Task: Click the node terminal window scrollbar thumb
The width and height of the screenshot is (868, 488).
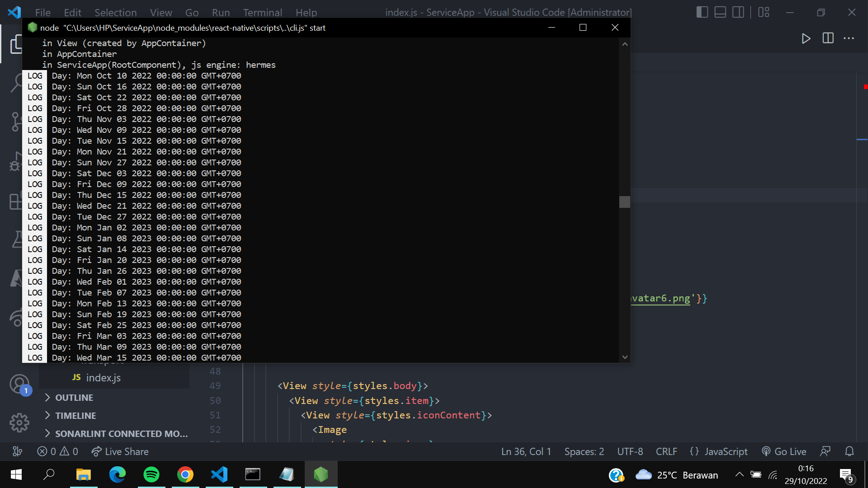Action: [x=624, y=202]
